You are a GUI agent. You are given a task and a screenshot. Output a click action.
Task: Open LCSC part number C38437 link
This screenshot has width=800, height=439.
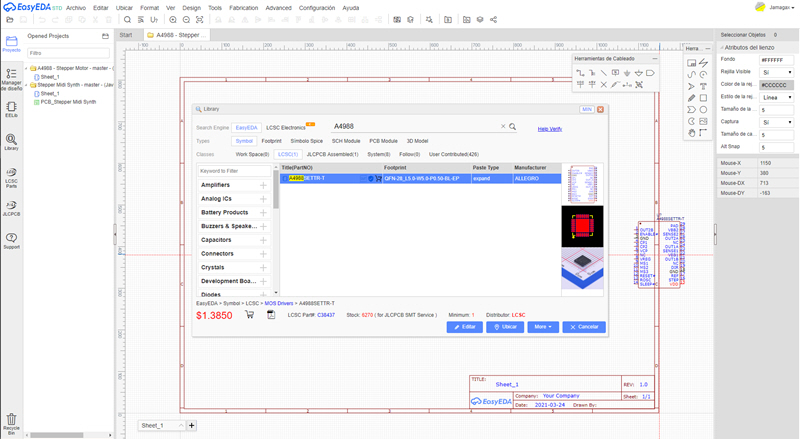click(x=326, y=315)
